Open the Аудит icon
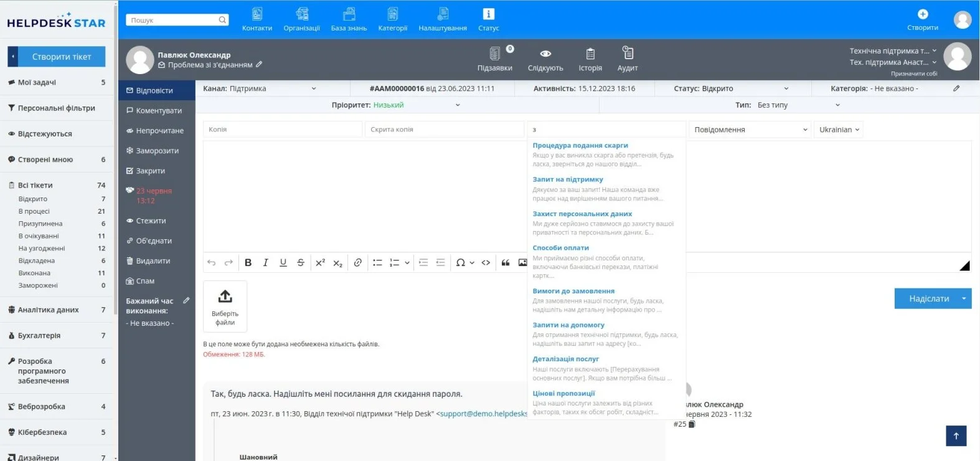 628,53
